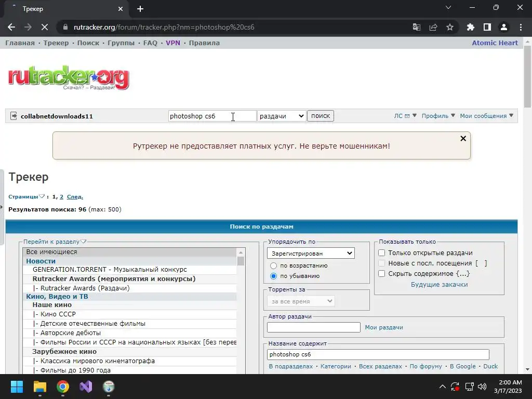Click the 'поиск' search button
This screenshot has height=399, width=532.
[321, 116]
